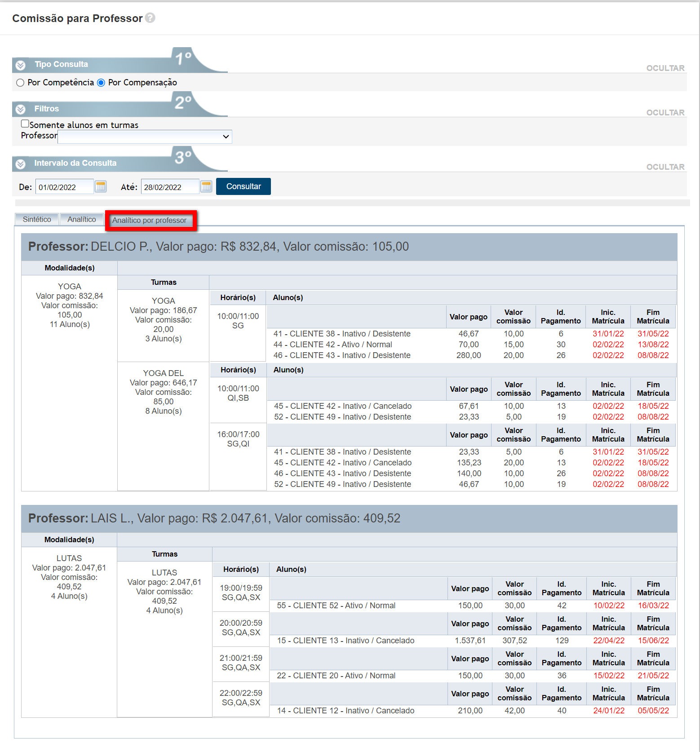
Task: Switch to the Analítico tab
Action: [x=81, y=219]
